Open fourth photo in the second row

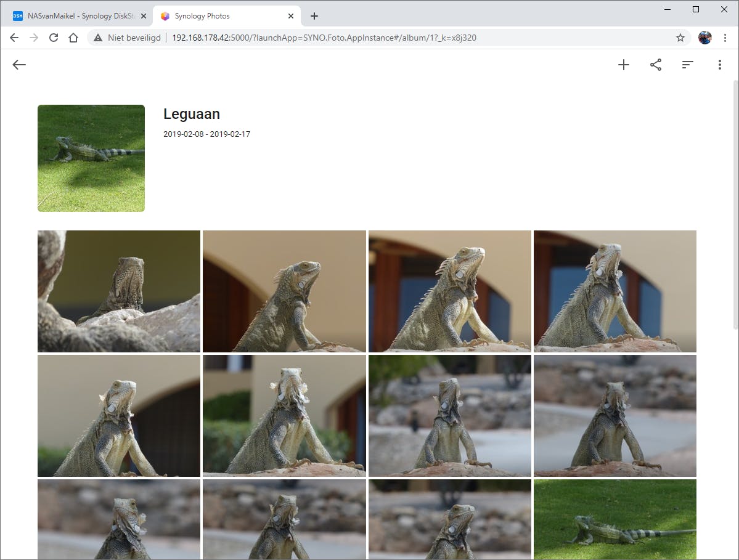click(615, 416)
